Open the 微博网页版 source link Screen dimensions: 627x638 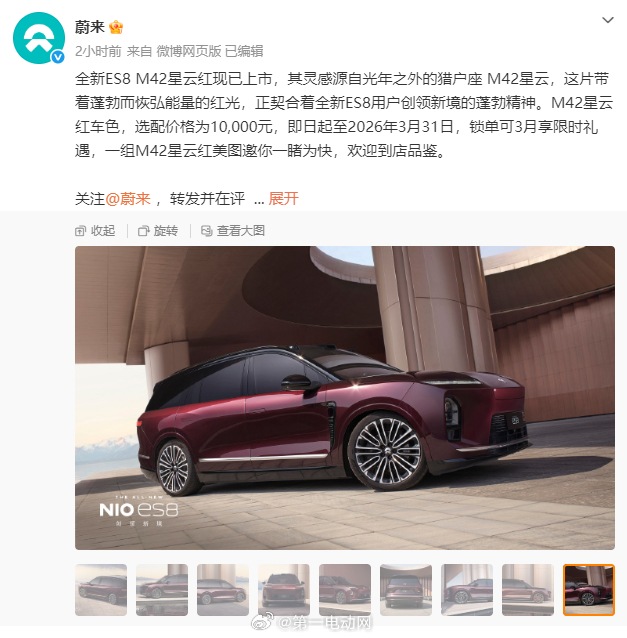(x=189, y=51)
